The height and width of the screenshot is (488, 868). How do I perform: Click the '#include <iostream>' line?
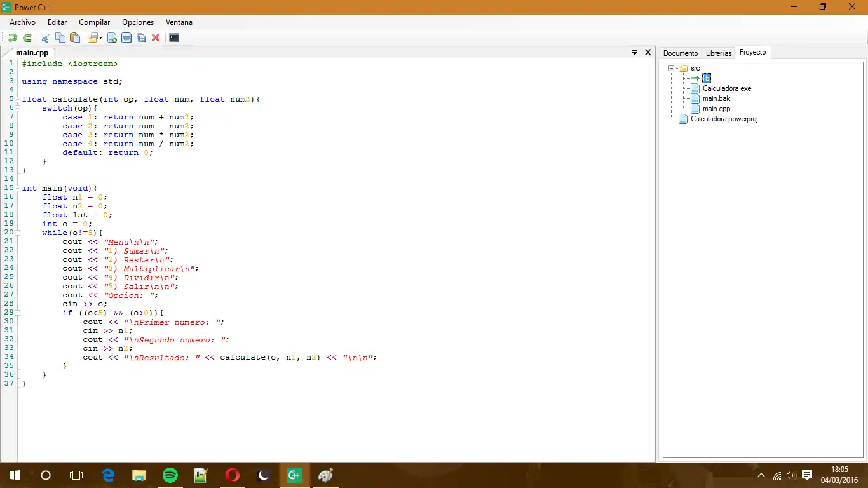click(x=70, y=64)
